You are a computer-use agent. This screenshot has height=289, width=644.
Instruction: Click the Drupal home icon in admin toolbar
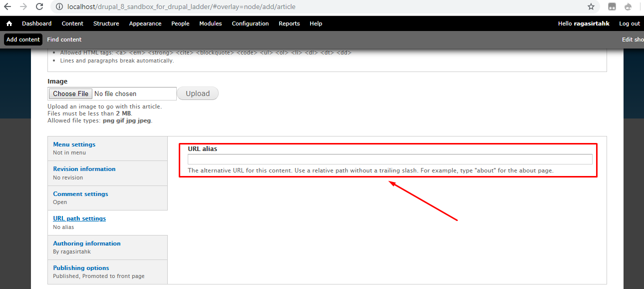pyautogui.click(x=8, y=23)
